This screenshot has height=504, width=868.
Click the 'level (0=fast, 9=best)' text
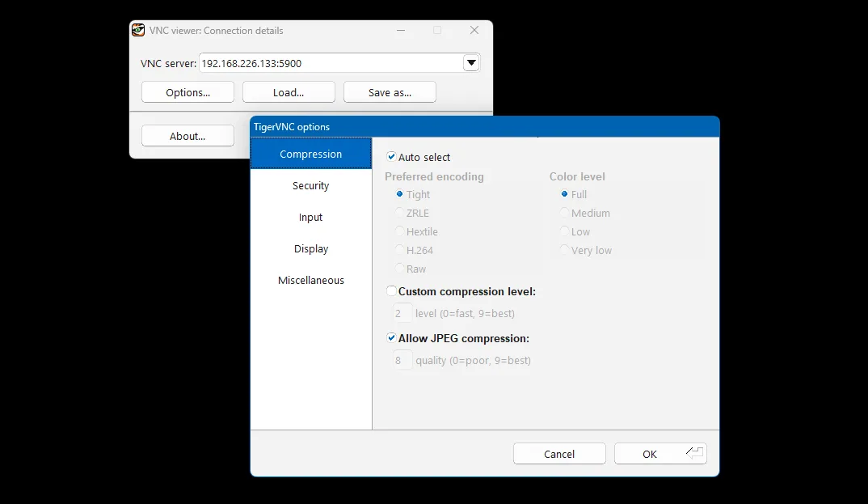[x=465, y=313]
